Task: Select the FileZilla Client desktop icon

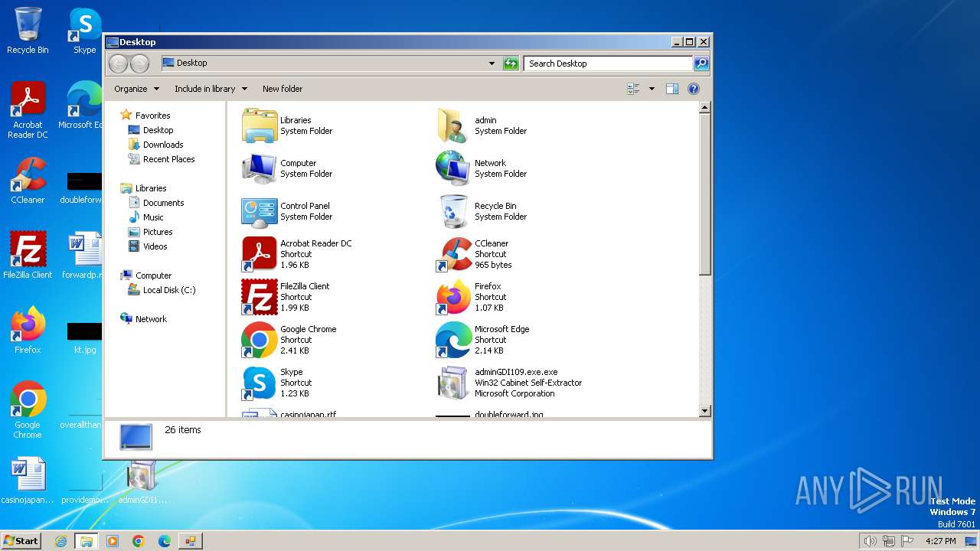Action: click(28, 255)
